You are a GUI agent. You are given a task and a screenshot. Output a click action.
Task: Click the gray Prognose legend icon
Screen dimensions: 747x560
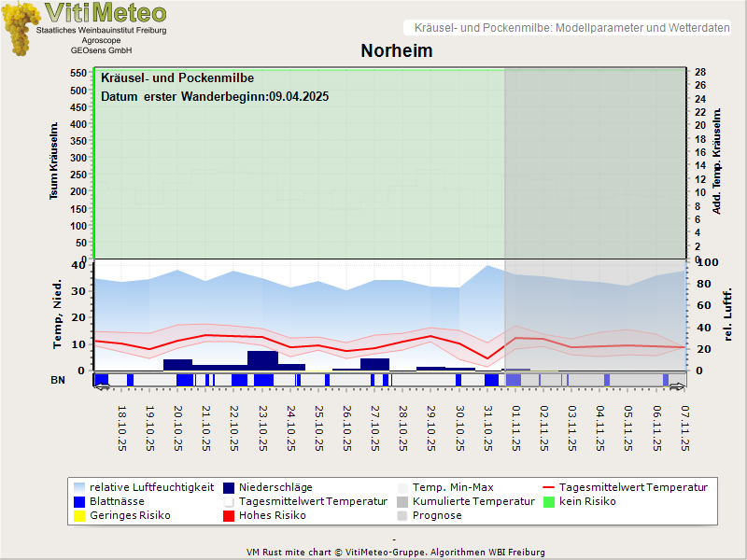402,515
